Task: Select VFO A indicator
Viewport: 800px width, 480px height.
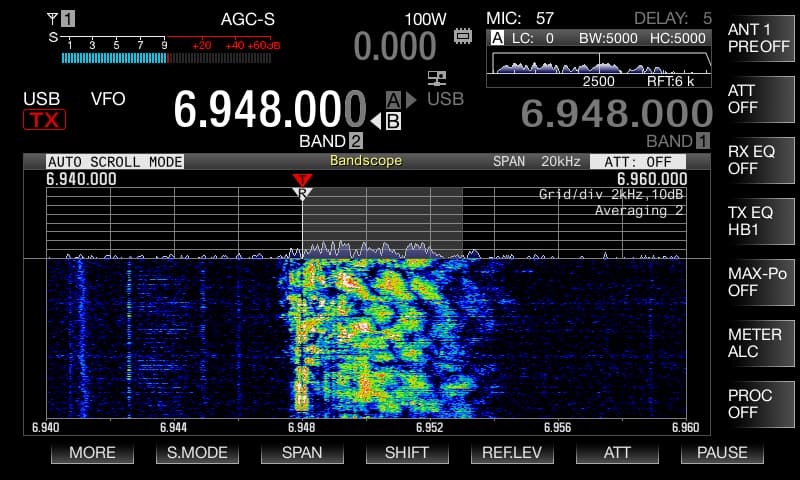Action: (x=393, y=99)
